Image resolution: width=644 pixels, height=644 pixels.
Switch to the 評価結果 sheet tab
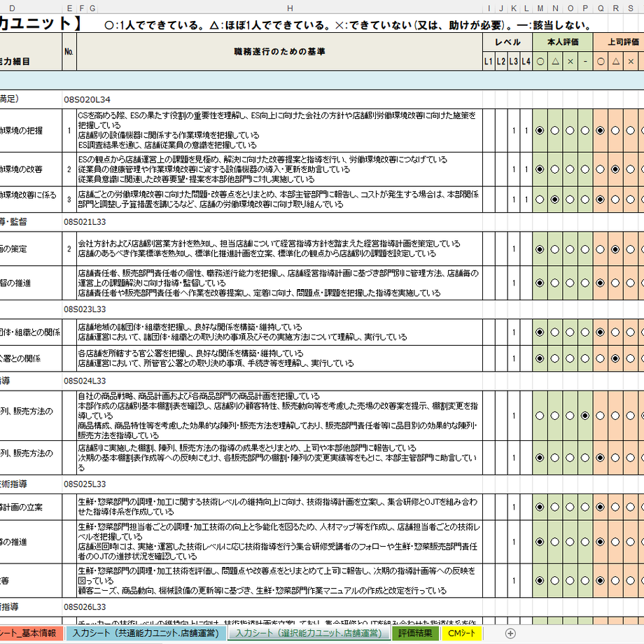pyautogui.click(x=415, y=633)
